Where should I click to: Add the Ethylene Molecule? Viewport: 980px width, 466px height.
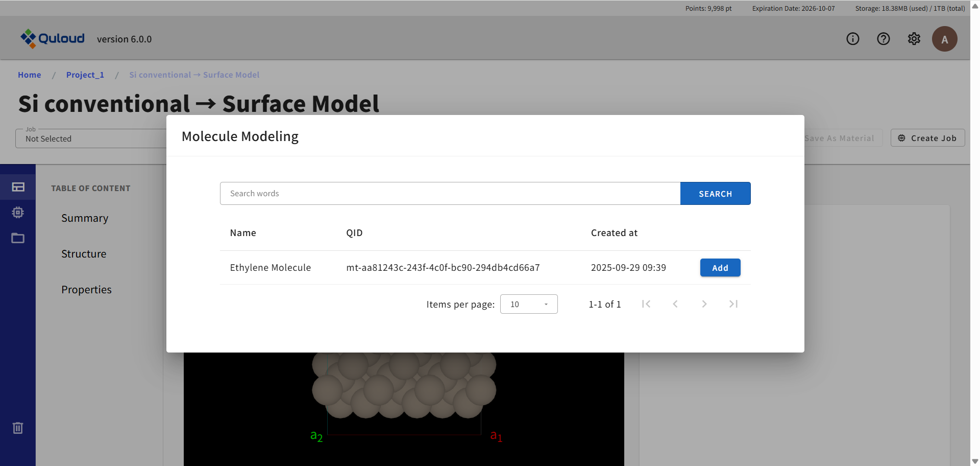tap(720, 268)
